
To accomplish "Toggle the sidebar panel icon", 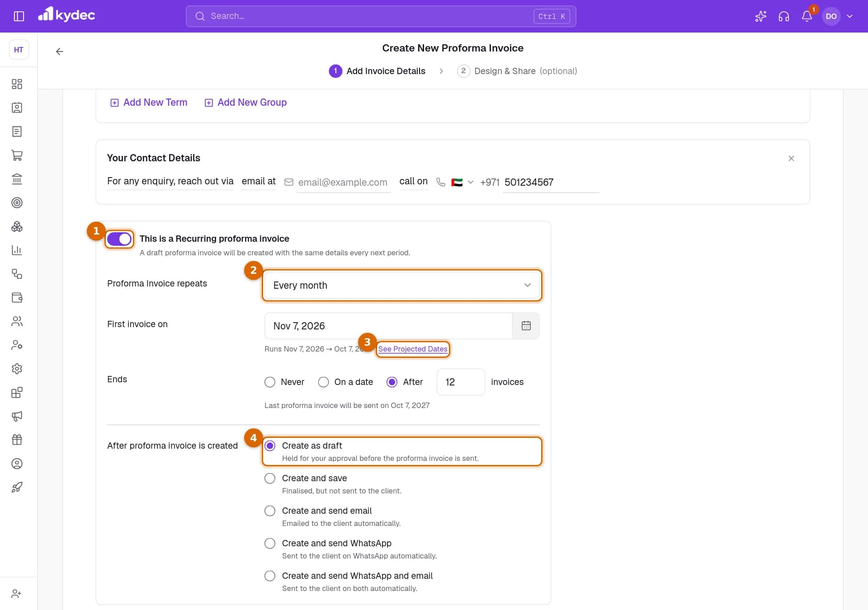I will [19, 16].
